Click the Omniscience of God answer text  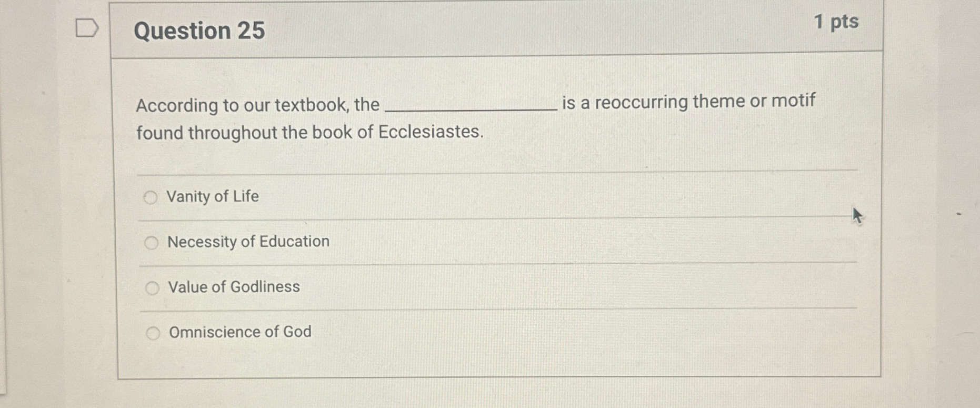click(239, 332)
